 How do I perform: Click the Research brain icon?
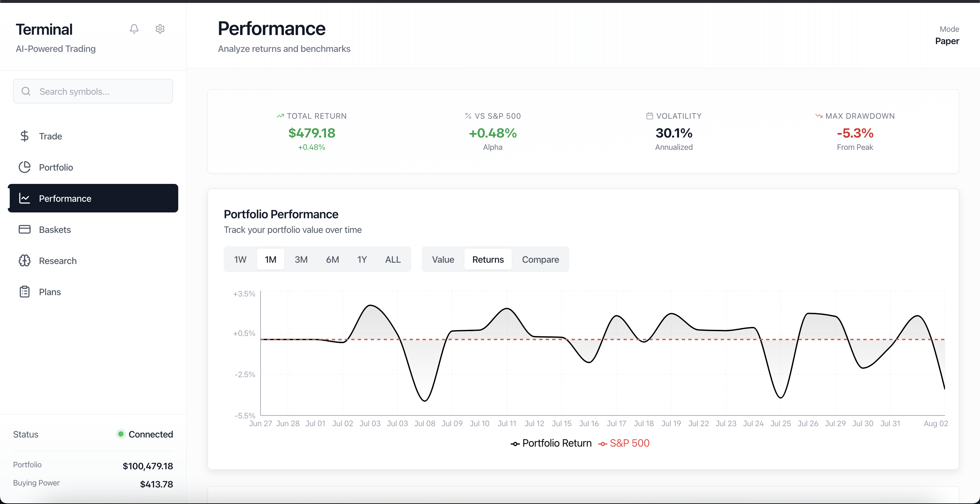pyautogui.click(x=25, y=261)
